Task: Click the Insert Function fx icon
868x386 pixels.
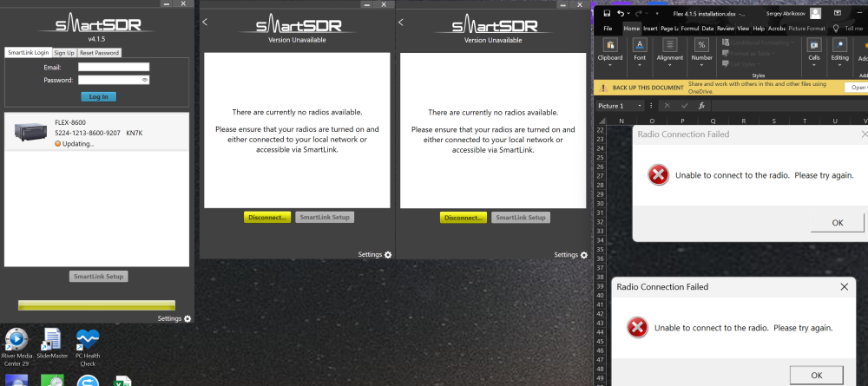Action: point(701,106)
